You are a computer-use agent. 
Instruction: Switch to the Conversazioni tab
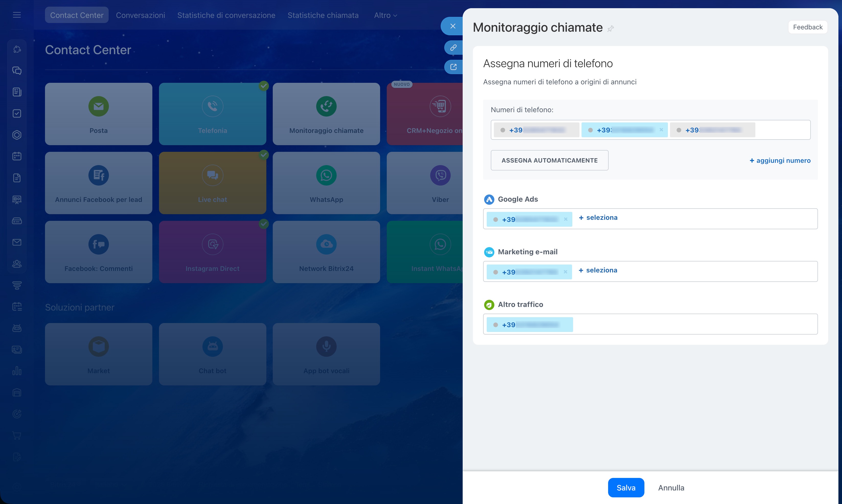click(140, 15)
